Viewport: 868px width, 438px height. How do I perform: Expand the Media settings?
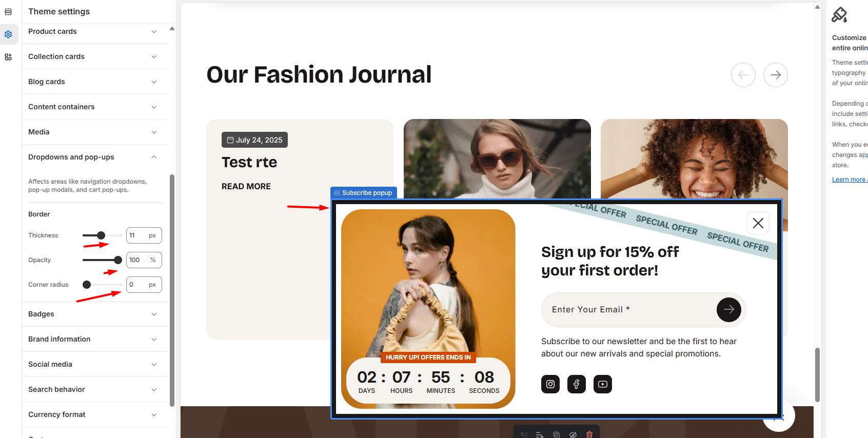[95, 132]
